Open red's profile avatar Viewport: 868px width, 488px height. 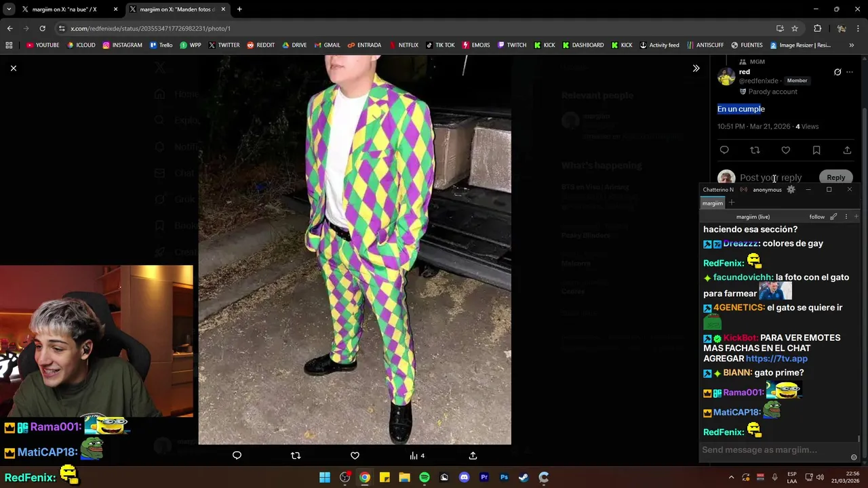[726, 76]
